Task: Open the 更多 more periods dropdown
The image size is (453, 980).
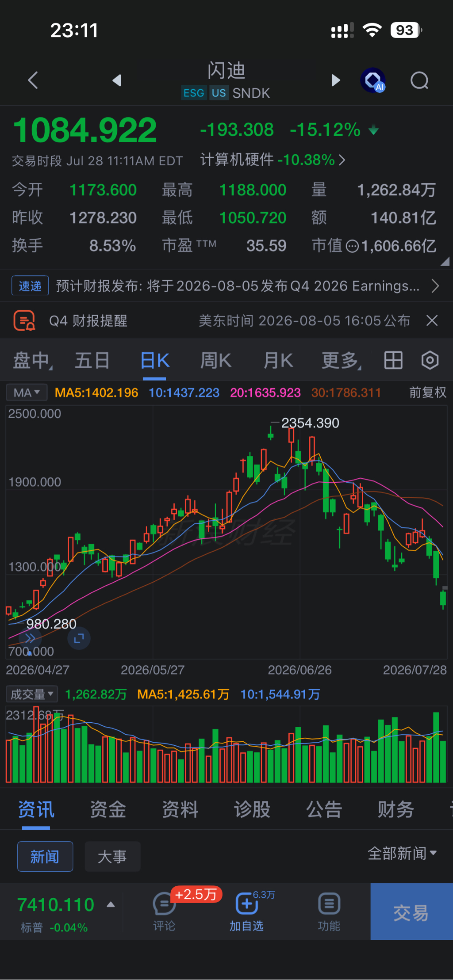Action: coord(341,360)
